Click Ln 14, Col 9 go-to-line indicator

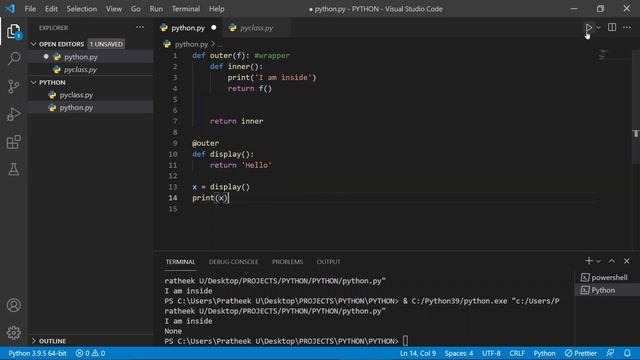coord(418,353)
